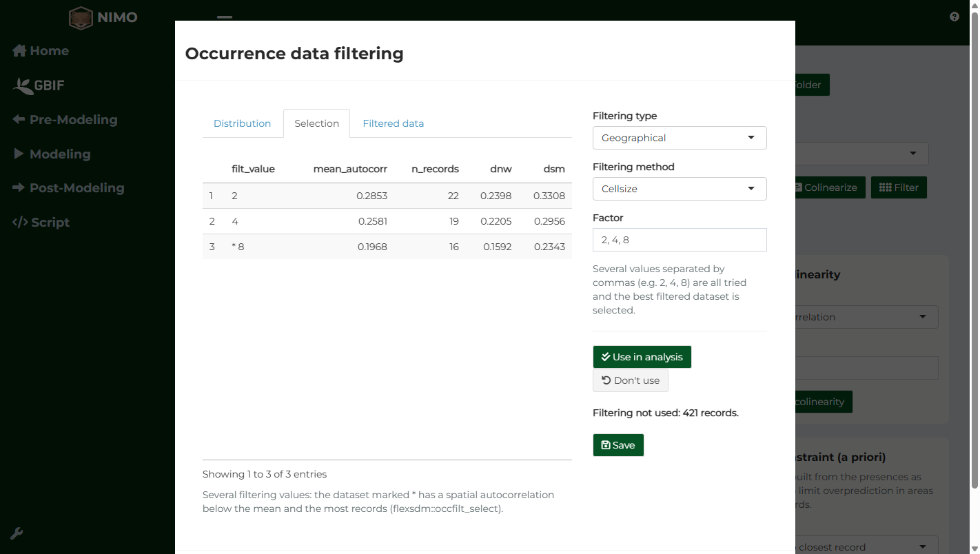980x554 pixels.
Task: Click the NIMO fox logo
Action: pos(81,18)
